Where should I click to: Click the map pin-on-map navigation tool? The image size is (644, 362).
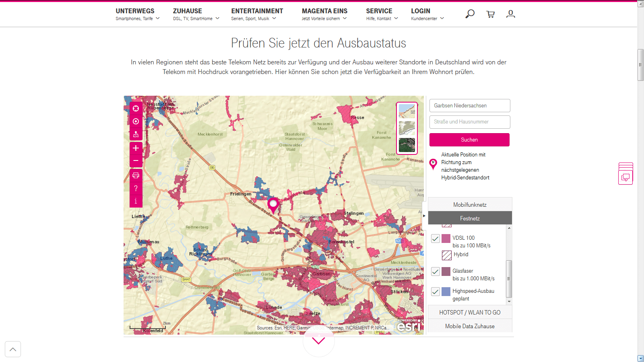tap(136, 134)
